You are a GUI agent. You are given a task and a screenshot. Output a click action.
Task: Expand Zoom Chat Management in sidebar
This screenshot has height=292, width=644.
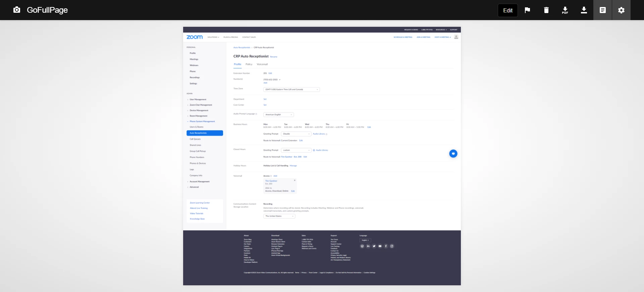[x=201, y=105]
